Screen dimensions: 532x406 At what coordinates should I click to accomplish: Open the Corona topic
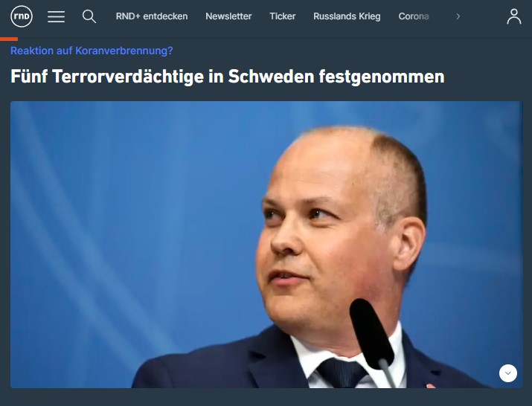[x=414, y=16]
